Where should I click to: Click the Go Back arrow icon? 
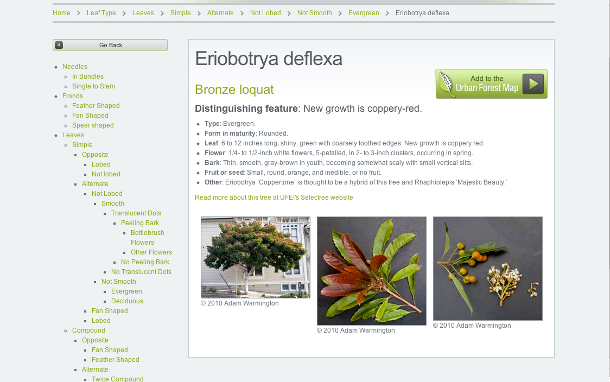coord(59,45)
